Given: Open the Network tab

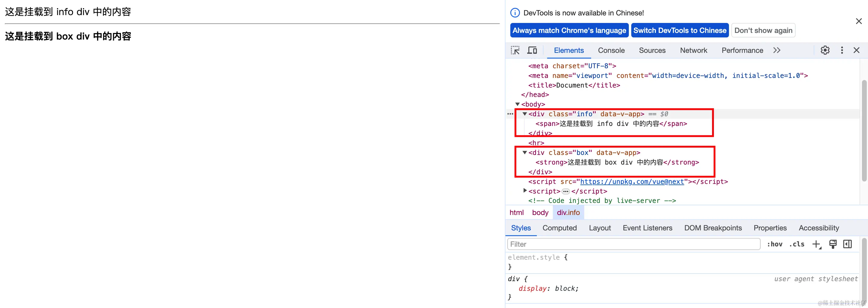Looking at the screenshot, I should coord(693,50).
